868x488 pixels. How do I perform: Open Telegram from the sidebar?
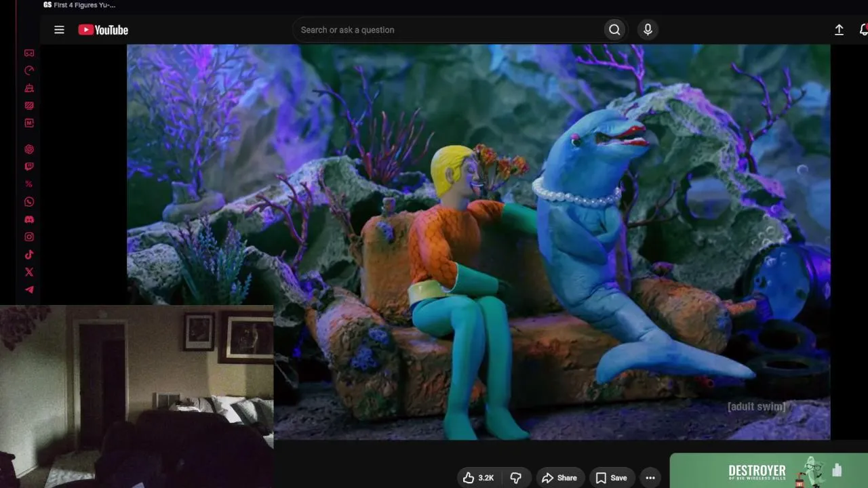coord(29,290)
